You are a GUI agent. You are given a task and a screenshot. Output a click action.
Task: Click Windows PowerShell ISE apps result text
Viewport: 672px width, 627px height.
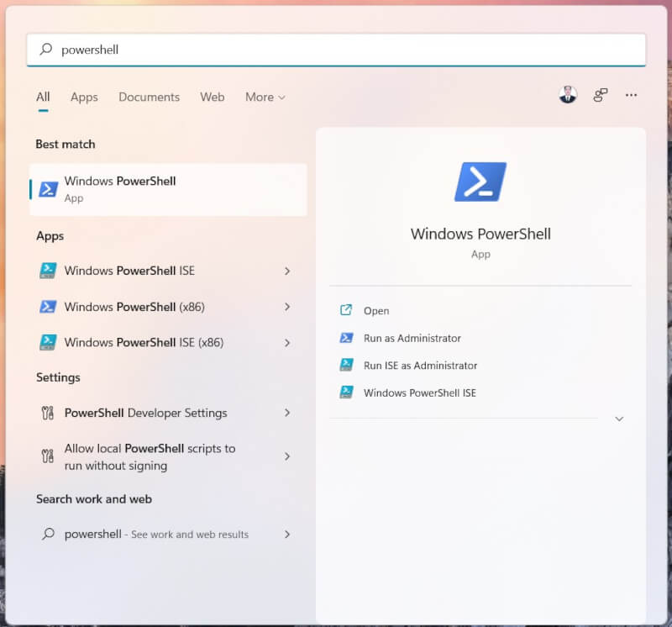point(129,271)
